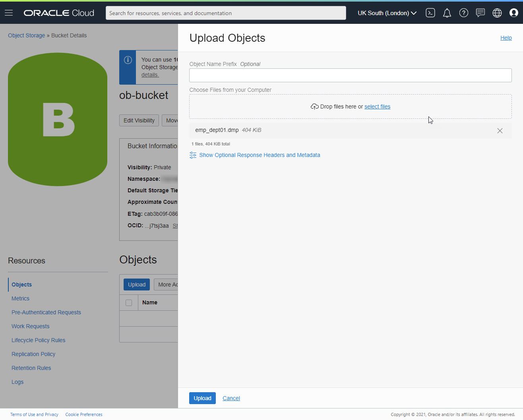Click the file drop zone area
The width and height of the screenshot is (523, 420).
pos(351,106)
